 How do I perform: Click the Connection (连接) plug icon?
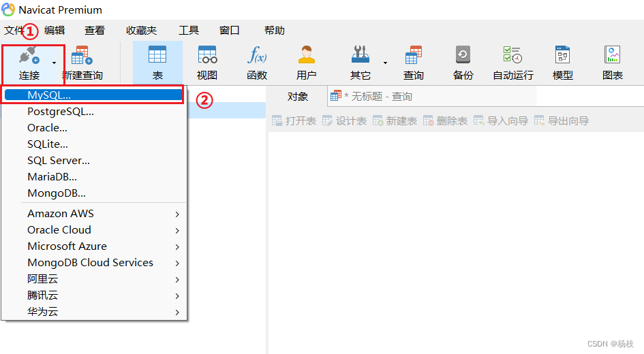click(29, 55)
